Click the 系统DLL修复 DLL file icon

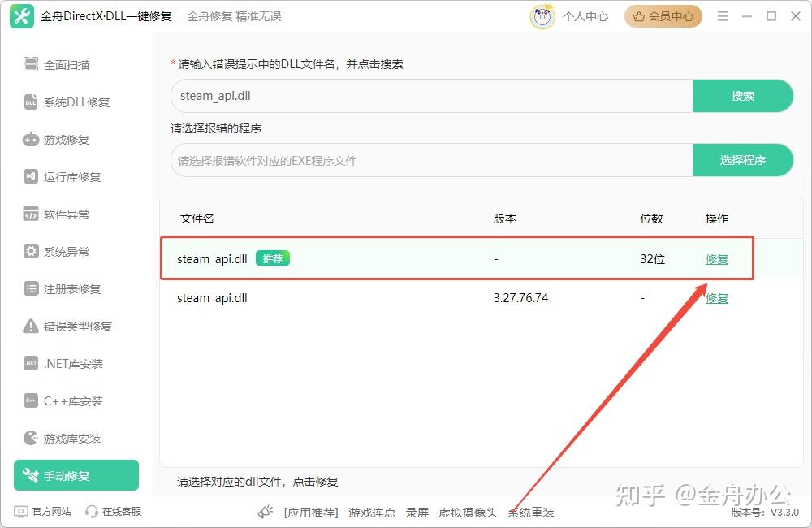[x=31, y=102]
